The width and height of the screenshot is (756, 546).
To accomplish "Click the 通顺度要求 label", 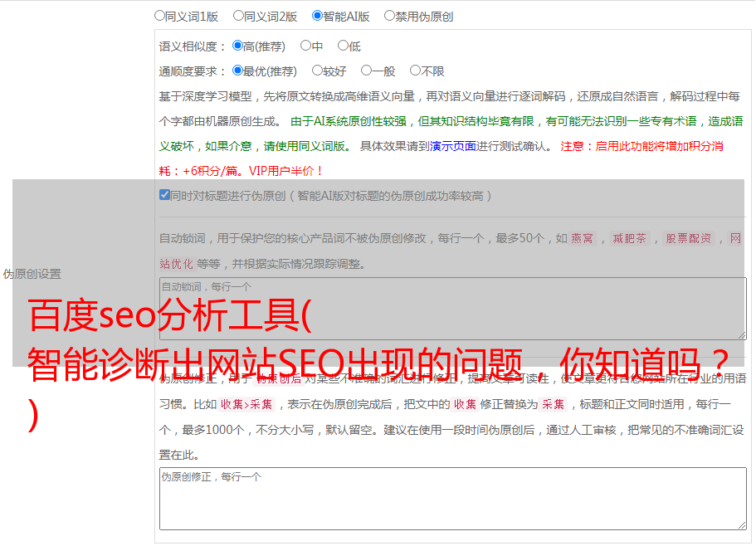I will [193, 72].
